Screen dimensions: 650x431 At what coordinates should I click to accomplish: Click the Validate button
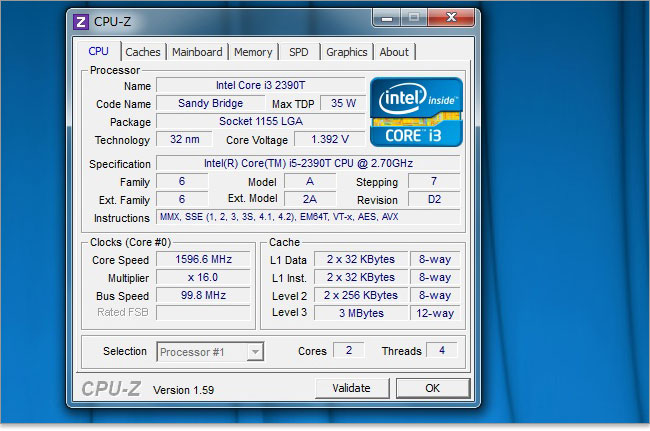(x=352, y=388)
